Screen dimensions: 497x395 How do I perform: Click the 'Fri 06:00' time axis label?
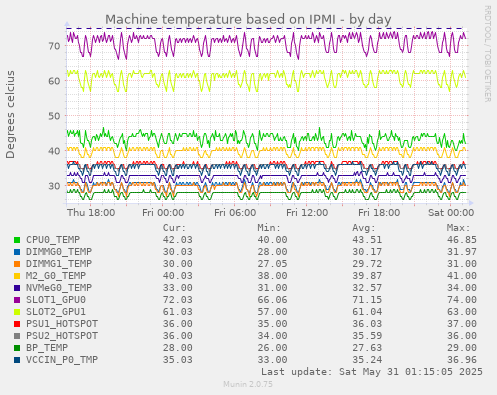click(235, 213)
